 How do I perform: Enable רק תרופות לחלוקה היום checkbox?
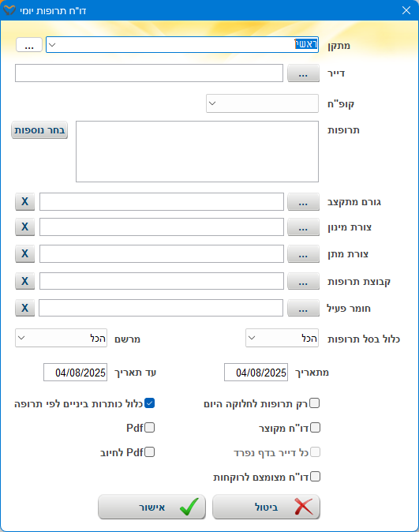(315, 403)
